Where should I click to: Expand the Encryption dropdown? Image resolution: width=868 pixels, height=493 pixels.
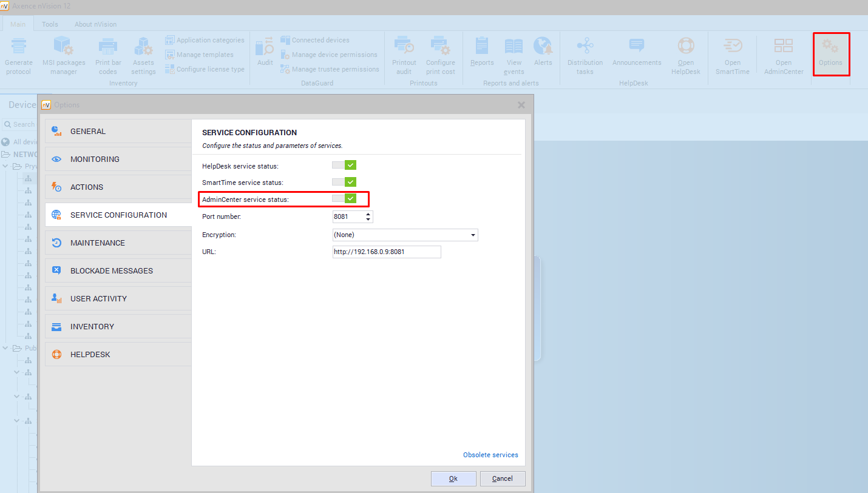tap(473, 235)
